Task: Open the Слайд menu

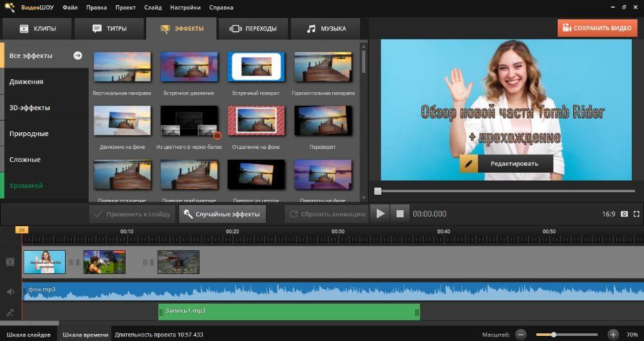Action: tap(153, 7)
